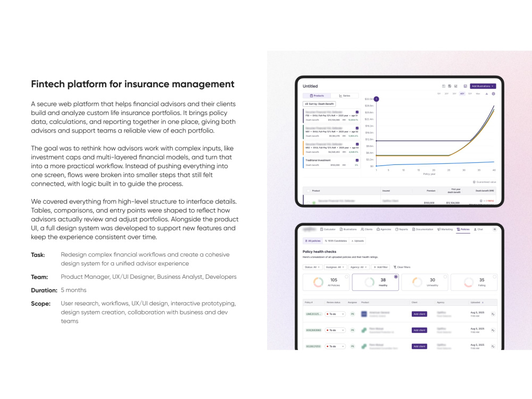This screenshot has width=532, height=399.
Task: Click product logo in policy 0092683060 row
Action: tap(364, 330)
